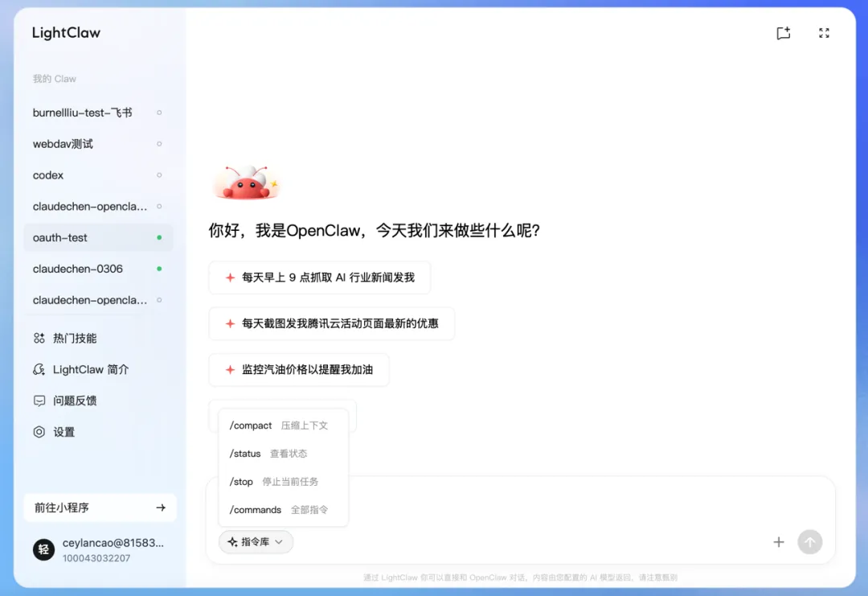Click red star on 监控汽油价格 suggestion
This screenshot has width=868, height=596.
pos(231,369)
